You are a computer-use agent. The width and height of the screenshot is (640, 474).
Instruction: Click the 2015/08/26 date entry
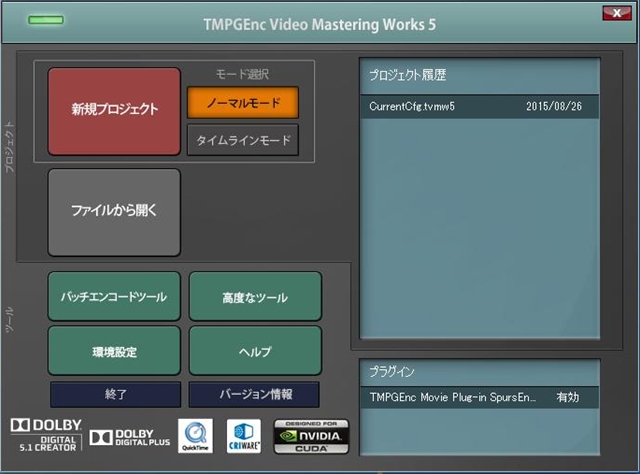pos(553,107)
